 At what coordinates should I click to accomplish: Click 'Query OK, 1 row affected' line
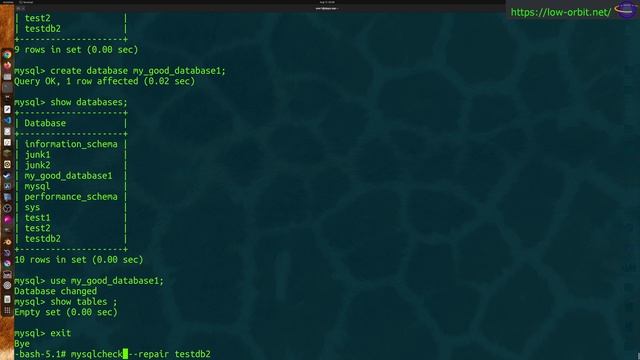click(x=104, y=81)
